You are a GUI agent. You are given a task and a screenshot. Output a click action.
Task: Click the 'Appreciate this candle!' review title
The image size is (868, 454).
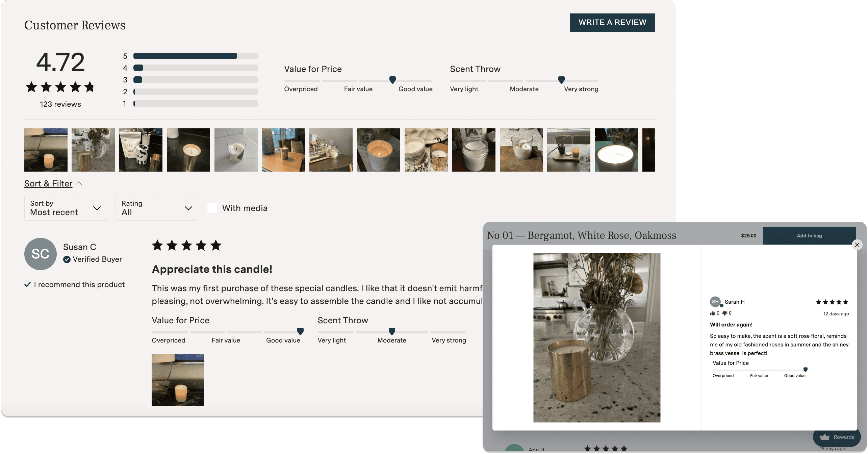click(x=212, y=269)
